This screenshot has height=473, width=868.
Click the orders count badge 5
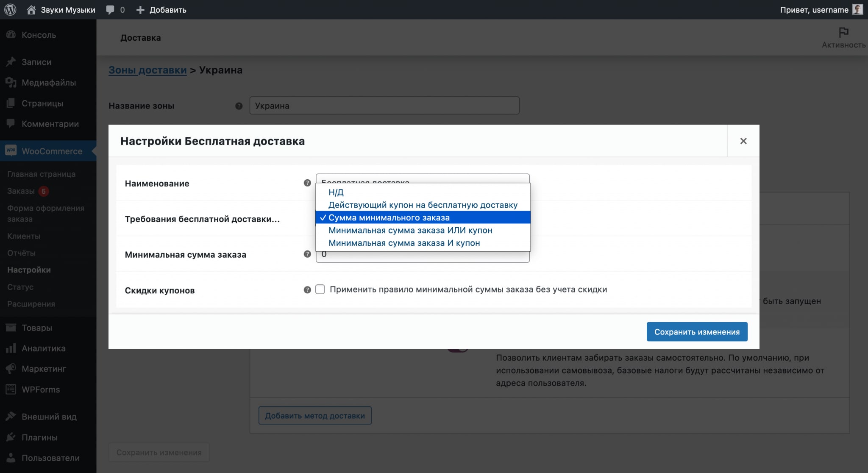[43, 191]
